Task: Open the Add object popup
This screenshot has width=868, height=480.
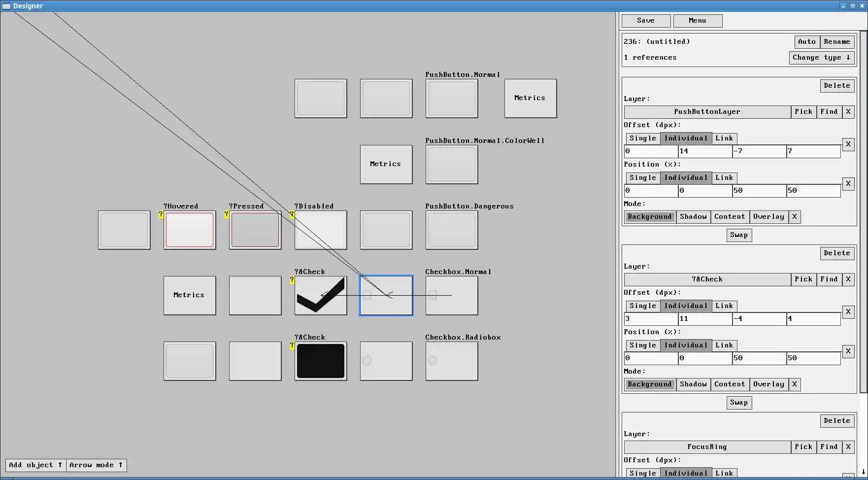Action: tap(34, 465)
